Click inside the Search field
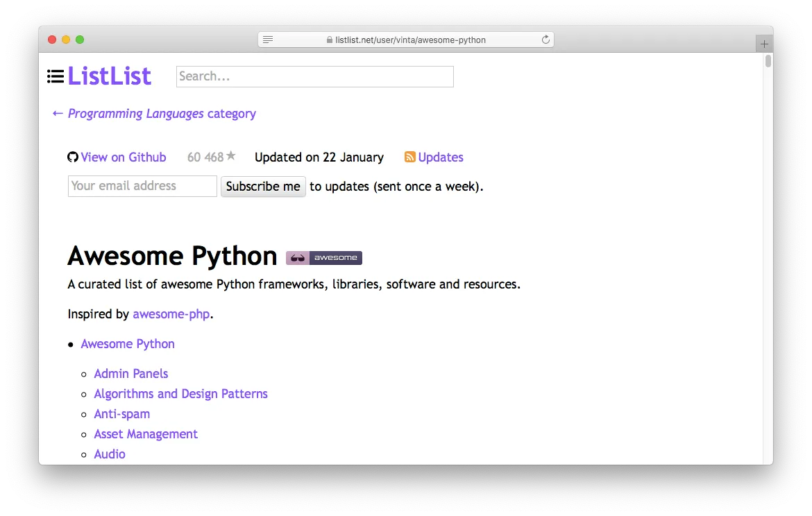The height and width of the screenshot is (516, 812). [314, 76]
